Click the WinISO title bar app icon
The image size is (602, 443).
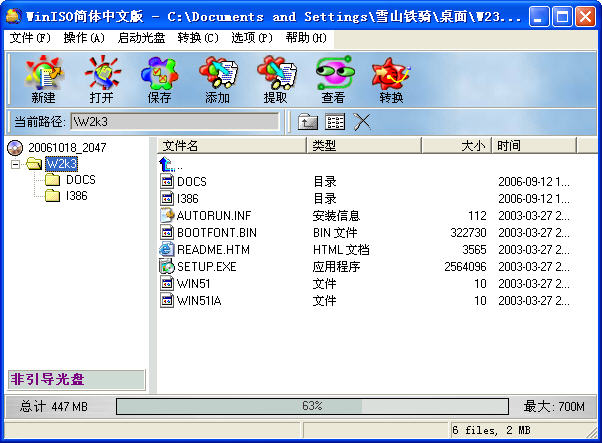[x=14, y=16]
